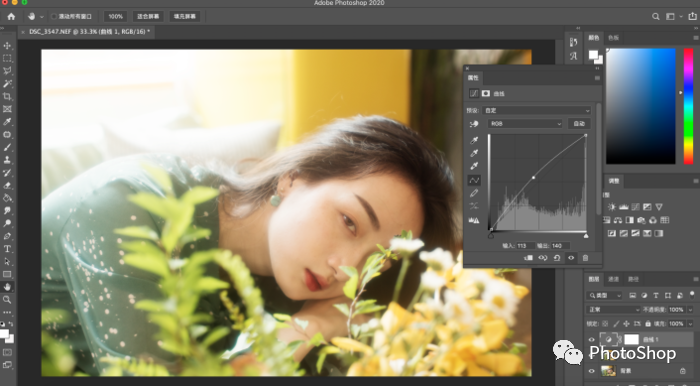
Task: Add a Levels adjustment from Adjustments panel
Action: [624, 207]
